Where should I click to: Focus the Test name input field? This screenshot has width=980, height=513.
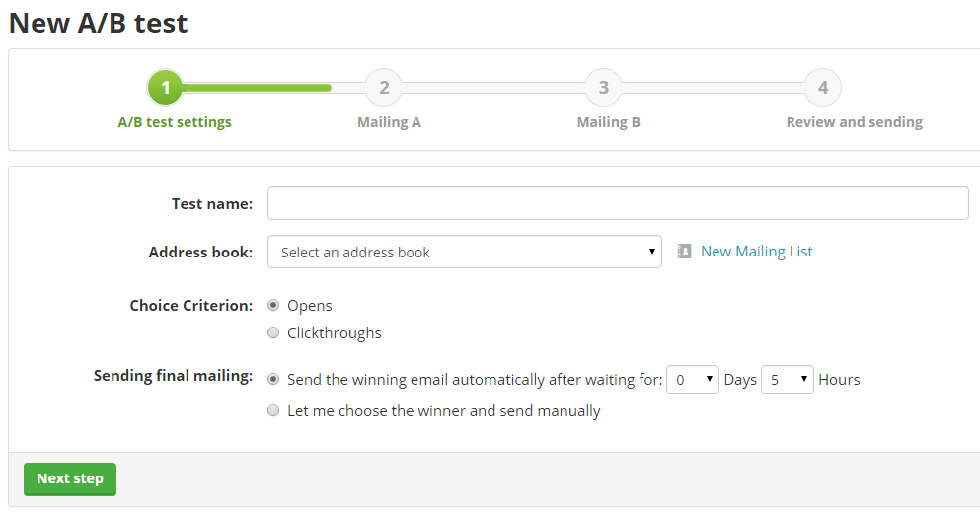[618, 203]
